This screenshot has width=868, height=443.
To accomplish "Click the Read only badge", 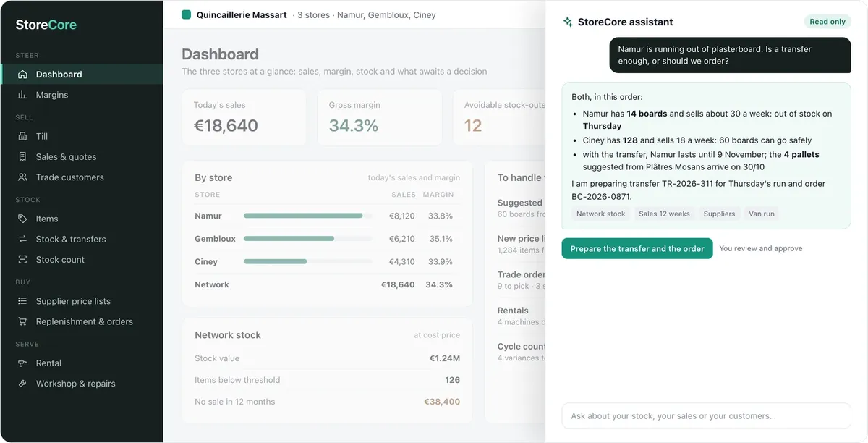I will (827, 22).
